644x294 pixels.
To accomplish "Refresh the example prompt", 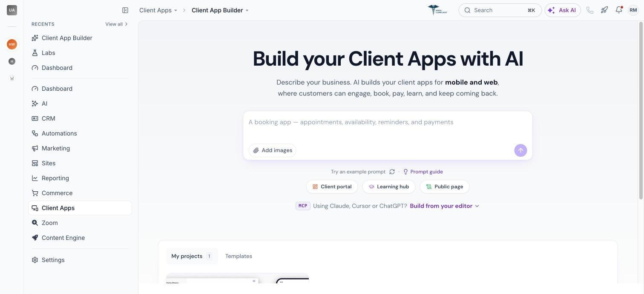I will (392, 172).
